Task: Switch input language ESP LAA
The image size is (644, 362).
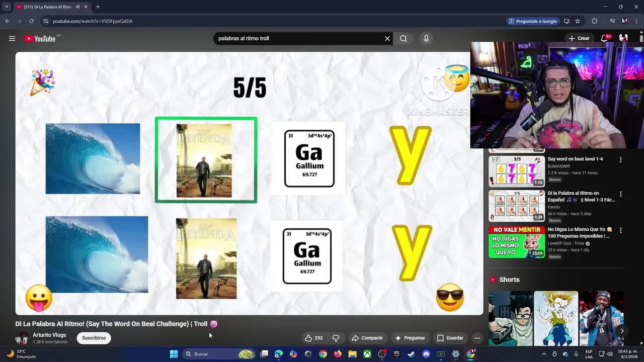Action: pyautogui.click(x=589, y=354)
